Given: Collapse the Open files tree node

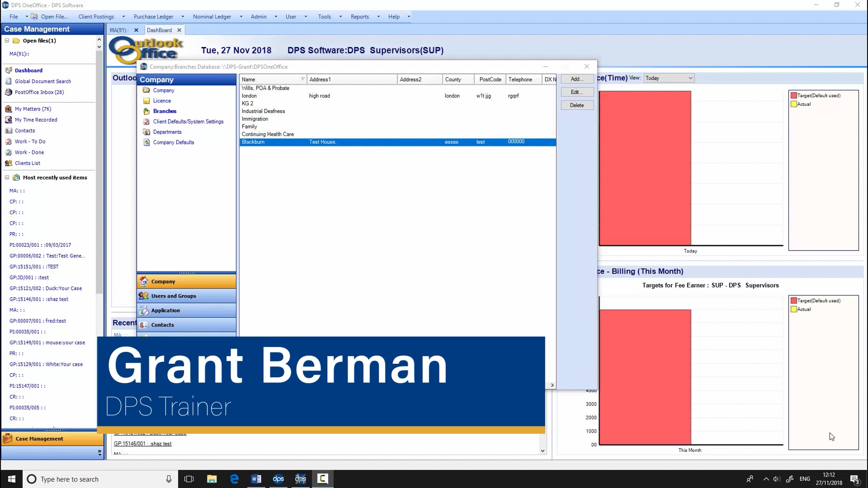Looking at the screenshot, I should pos(7,40).
